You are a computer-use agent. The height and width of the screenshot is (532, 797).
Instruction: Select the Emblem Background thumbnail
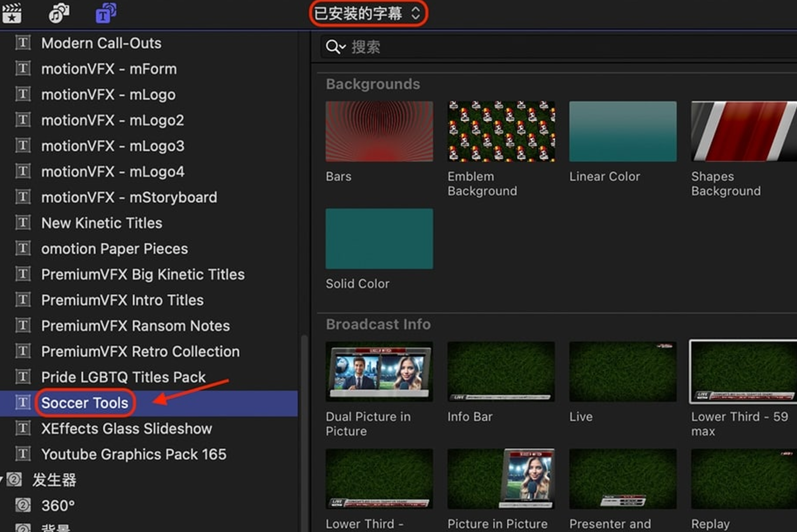coord(501,131)
